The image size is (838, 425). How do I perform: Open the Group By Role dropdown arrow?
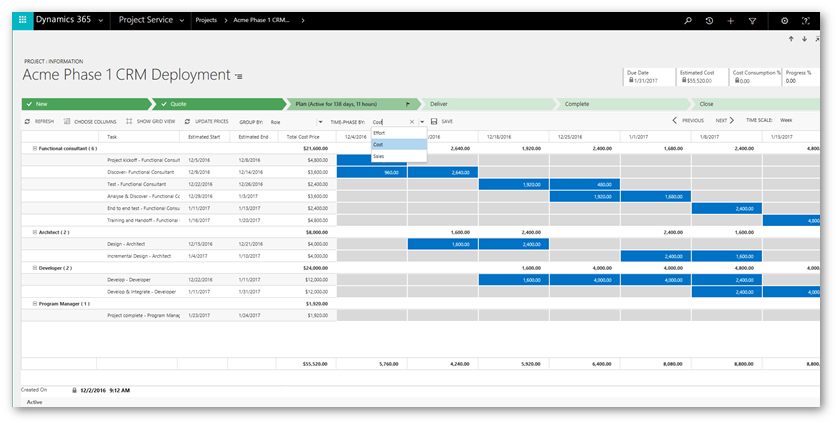point(321,122)
